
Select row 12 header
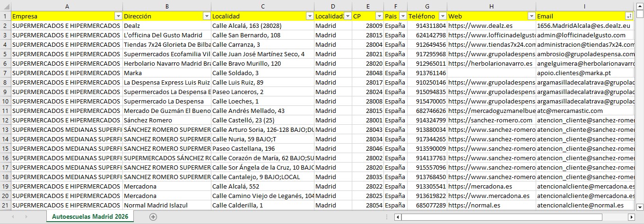[x=5, y=120]
